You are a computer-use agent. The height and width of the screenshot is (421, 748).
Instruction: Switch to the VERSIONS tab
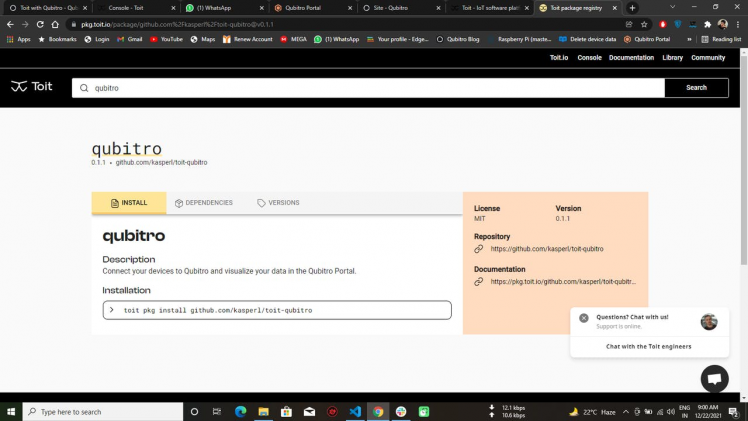pos(278,203)
